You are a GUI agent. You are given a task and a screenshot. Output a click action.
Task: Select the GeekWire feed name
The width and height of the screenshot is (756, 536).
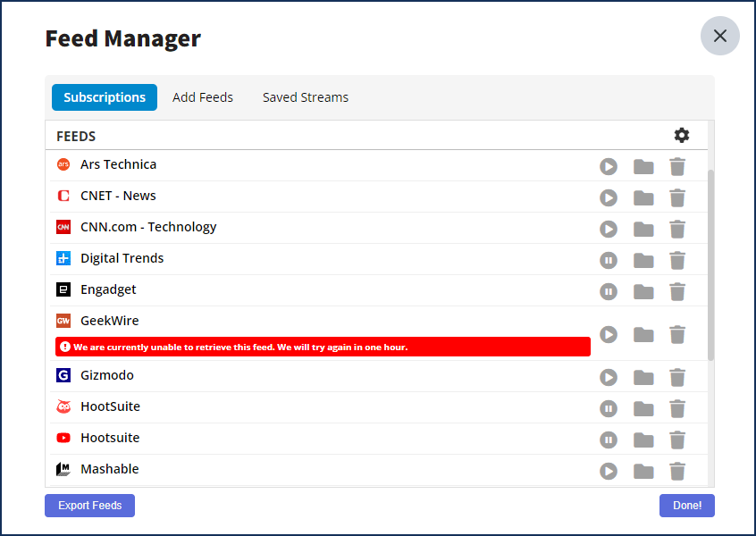[109, 321]
